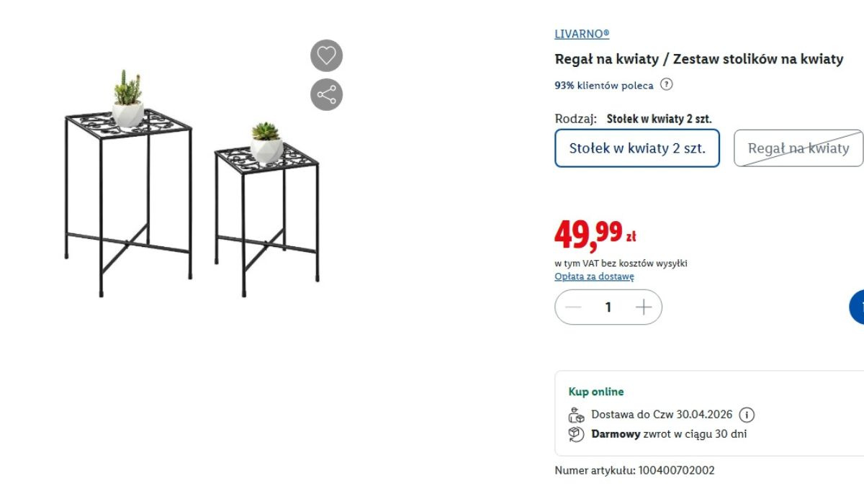Click the '93% klientów poleca' rating text

(x=604, y=86)
